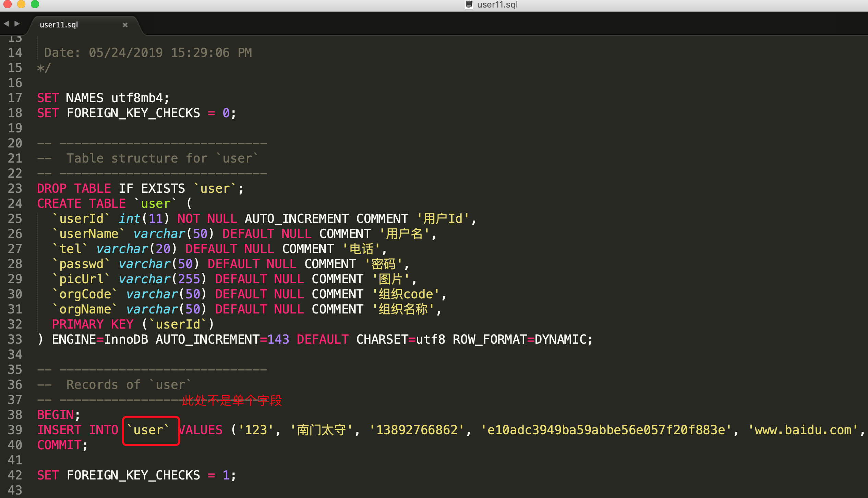
Task: Click line number 39 in the gutter
Action: pyautogui.click(x=15, y=430)
